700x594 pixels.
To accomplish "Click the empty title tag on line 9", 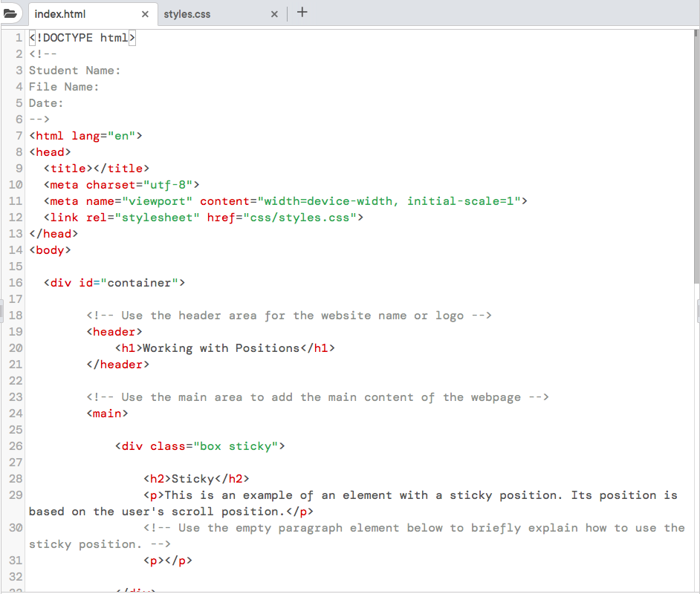I will click(x=97, y=169).
